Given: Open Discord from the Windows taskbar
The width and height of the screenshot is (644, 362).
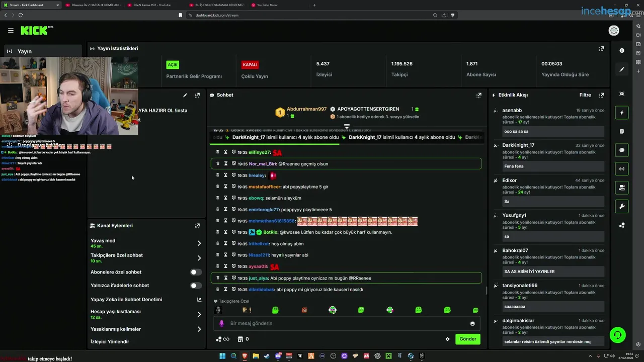Looking at the screenshot, I should [x=278, y=356].
